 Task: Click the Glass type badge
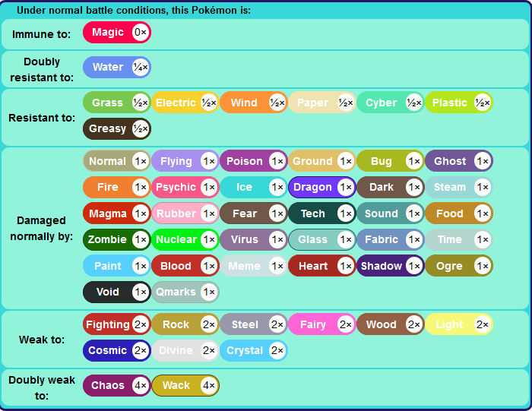point(322,240)
